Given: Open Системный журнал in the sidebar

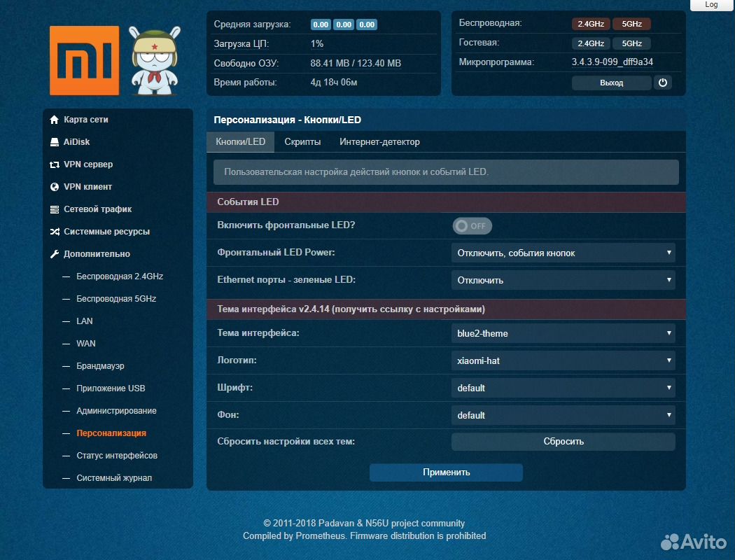Looking at the screenshot, I should click(114, 478).
